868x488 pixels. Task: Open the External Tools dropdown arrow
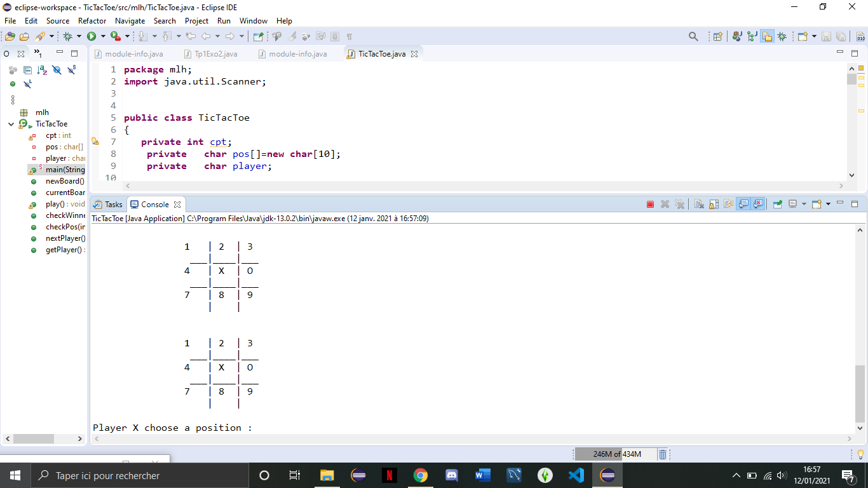[127, 37]
